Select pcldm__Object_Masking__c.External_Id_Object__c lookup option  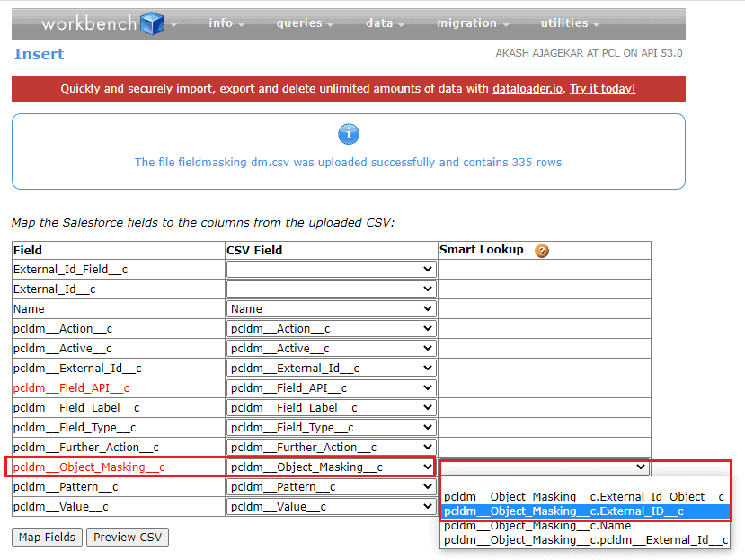coord(584,497)
